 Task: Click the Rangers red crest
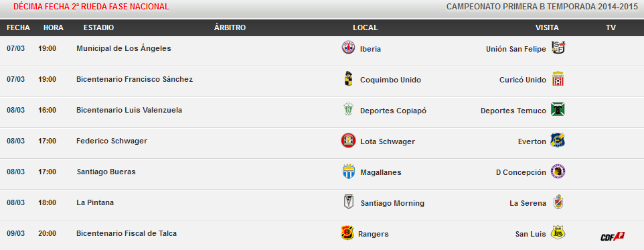(347, 233)
